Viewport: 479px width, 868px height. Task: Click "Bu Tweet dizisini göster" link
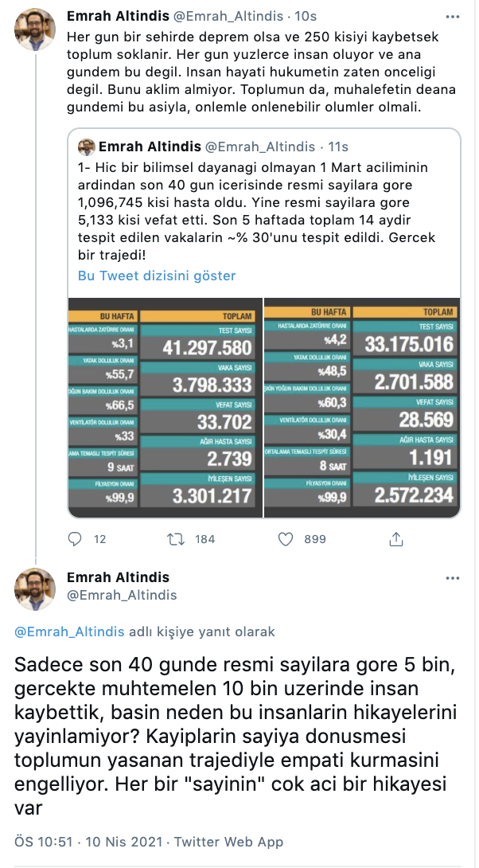coord(157,276)
